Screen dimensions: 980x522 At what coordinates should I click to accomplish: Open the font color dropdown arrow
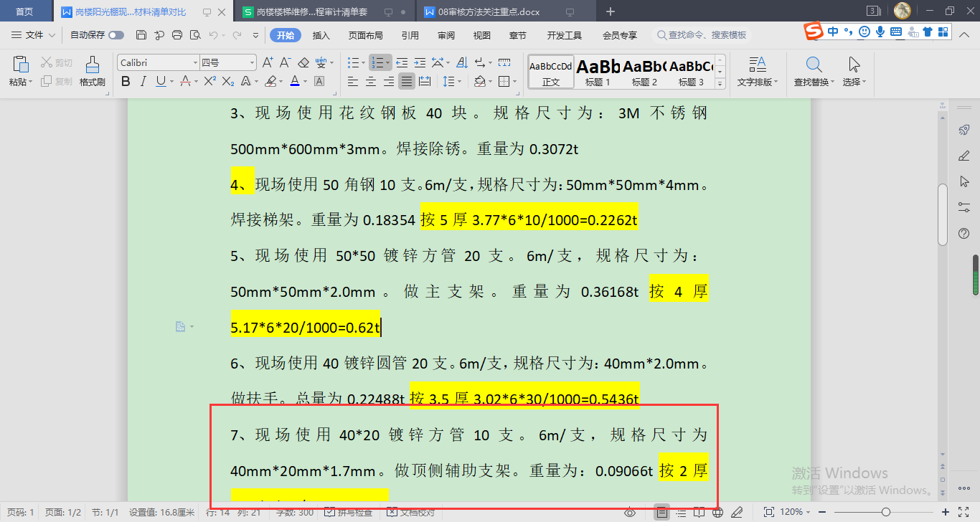[305, 81]
